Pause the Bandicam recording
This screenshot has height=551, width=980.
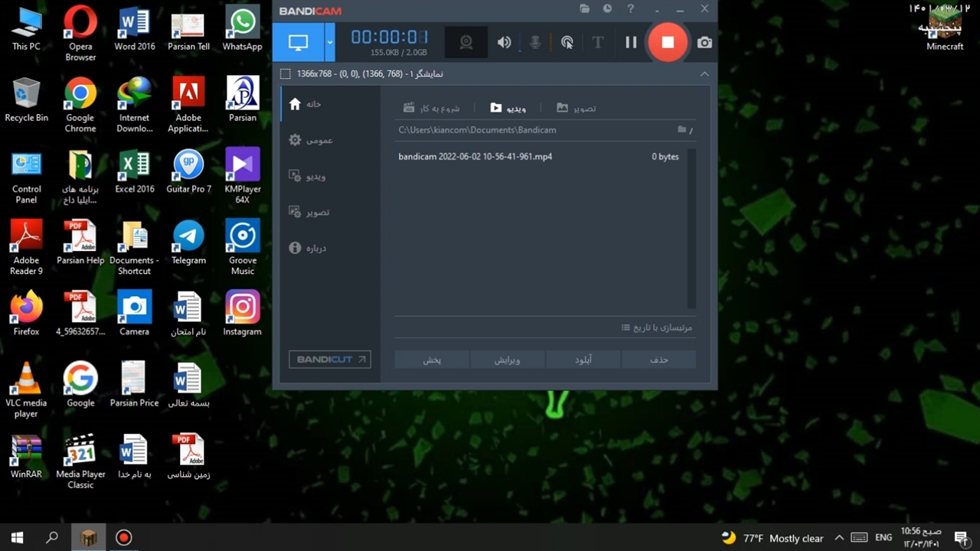631,43
